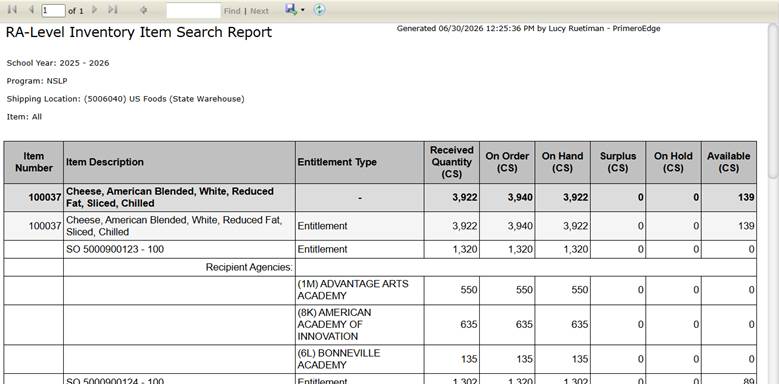Go to next report page

(94, 10)
